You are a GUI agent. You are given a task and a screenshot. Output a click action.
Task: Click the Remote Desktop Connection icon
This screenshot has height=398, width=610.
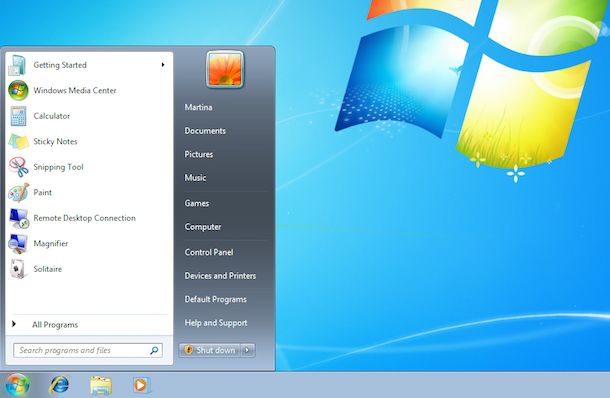(19, 218)
